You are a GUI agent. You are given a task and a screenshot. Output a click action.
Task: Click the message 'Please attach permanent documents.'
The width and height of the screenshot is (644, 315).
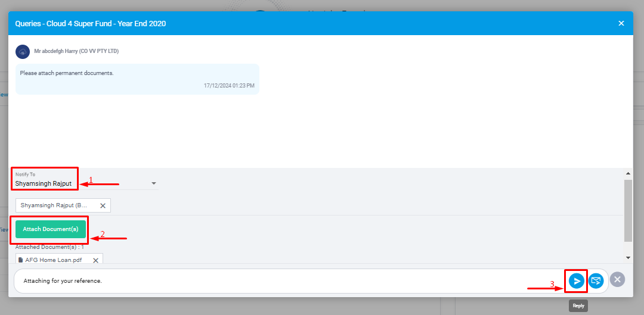(x=67, y=73)
